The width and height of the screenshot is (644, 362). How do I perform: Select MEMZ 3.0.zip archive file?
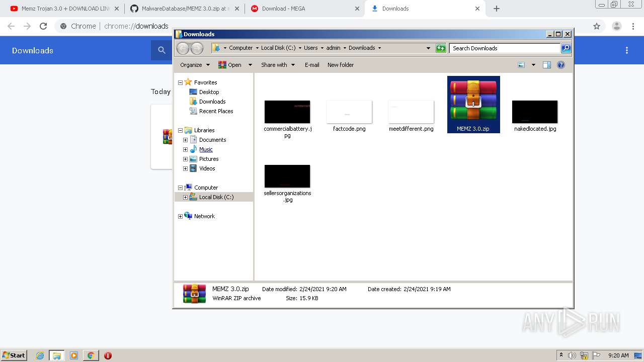[x=473, y=105]
